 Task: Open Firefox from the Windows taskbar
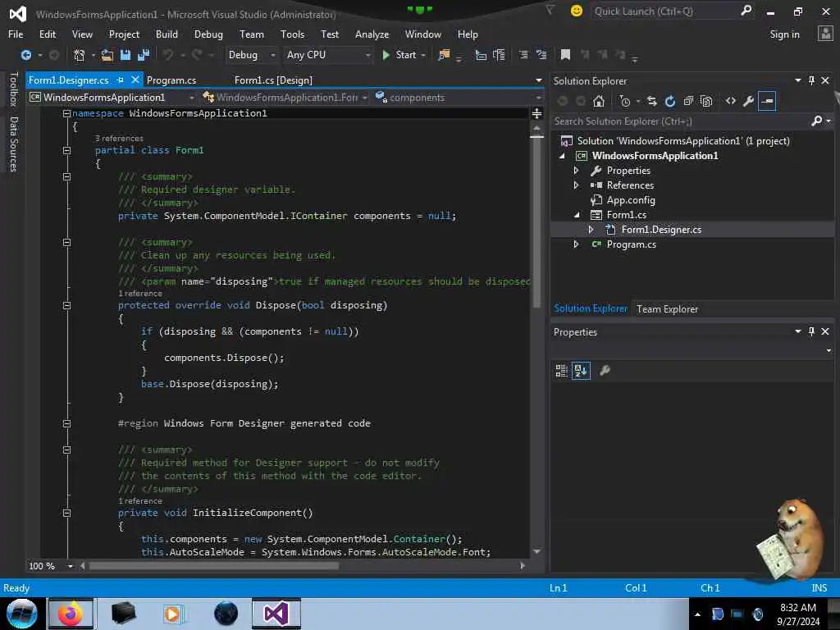click(71, 614)
